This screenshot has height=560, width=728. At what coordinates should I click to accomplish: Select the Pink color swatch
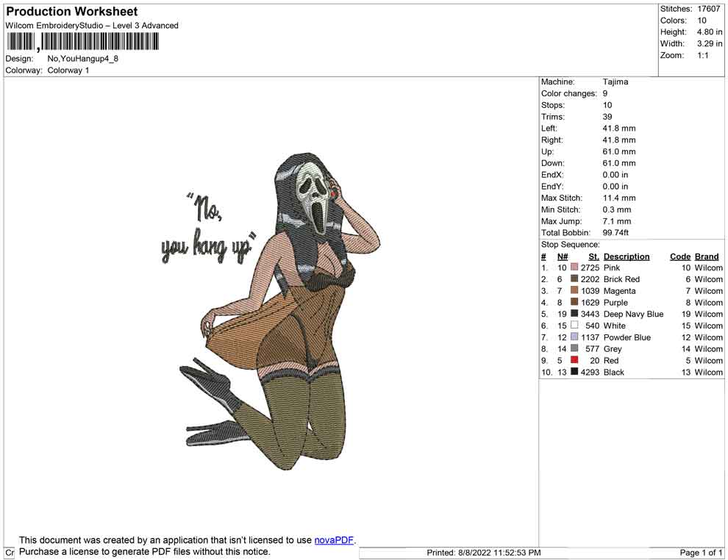coord(574,268)
